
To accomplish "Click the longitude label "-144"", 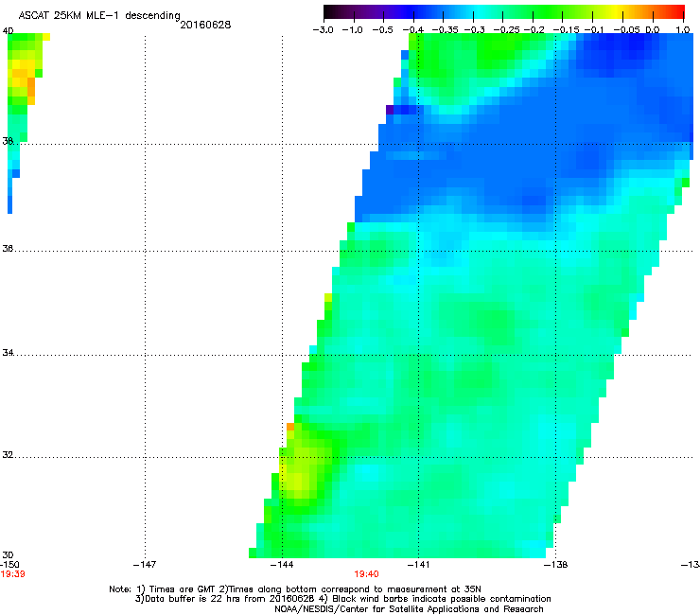I will point(282,565).
